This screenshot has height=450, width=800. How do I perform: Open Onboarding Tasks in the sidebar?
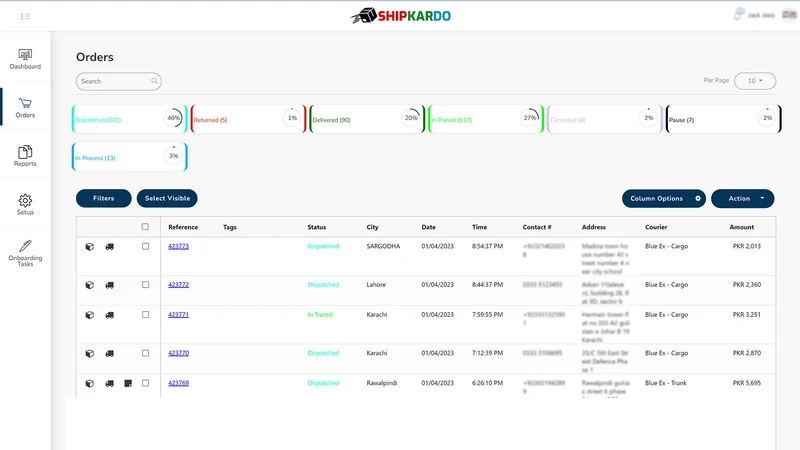click(25, 253)
